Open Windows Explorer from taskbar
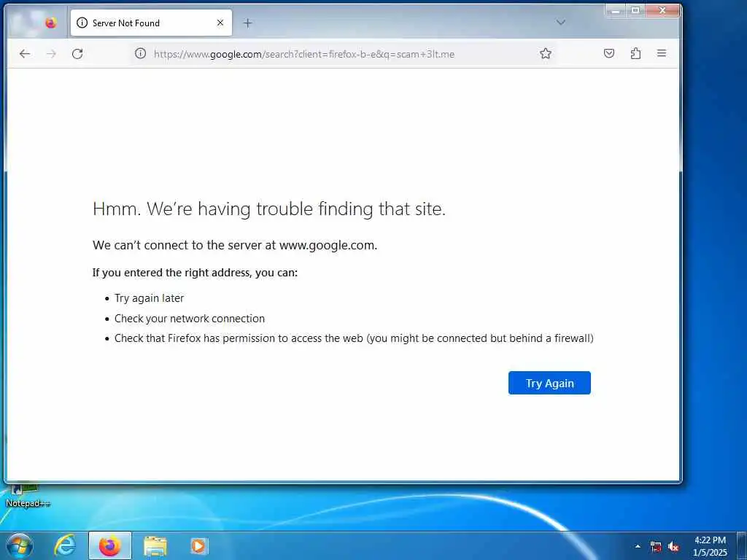Viewport: 747px width, 560px height. click(155, 546)
